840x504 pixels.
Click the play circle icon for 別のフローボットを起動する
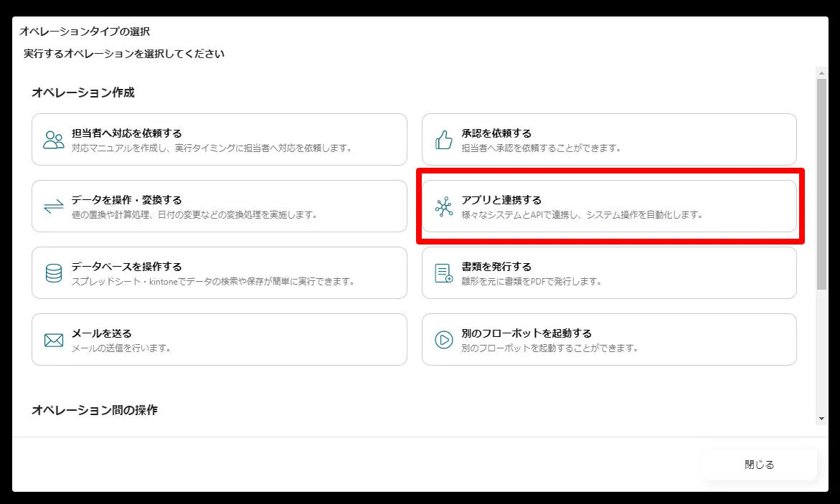click(443, 340)
